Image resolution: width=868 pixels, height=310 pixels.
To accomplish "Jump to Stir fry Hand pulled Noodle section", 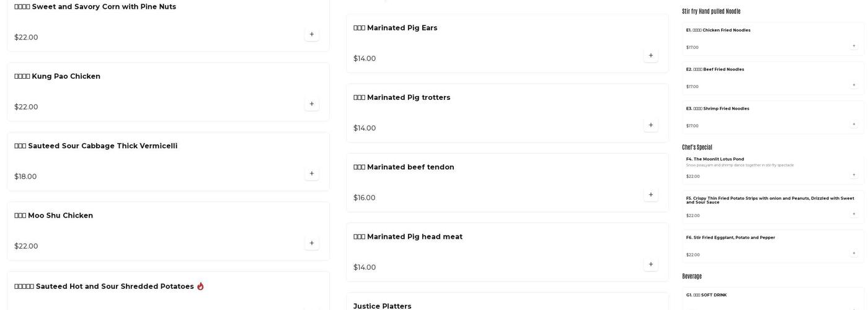I will point(711,11).
